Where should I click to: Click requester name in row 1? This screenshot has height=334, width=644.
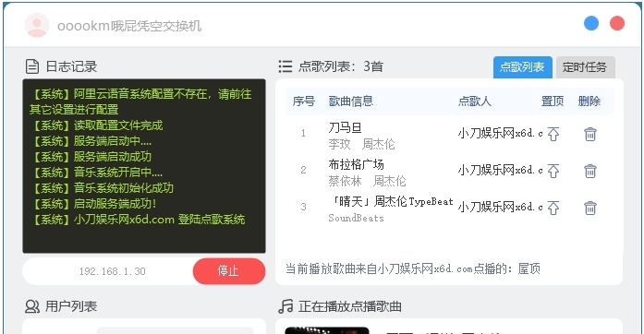coord(500,133)
